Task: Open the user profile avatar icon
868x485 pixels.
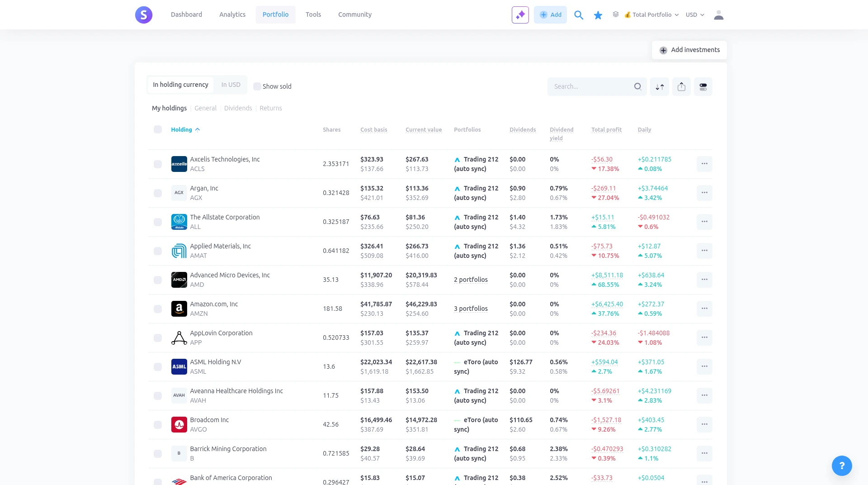Action: 719,15
